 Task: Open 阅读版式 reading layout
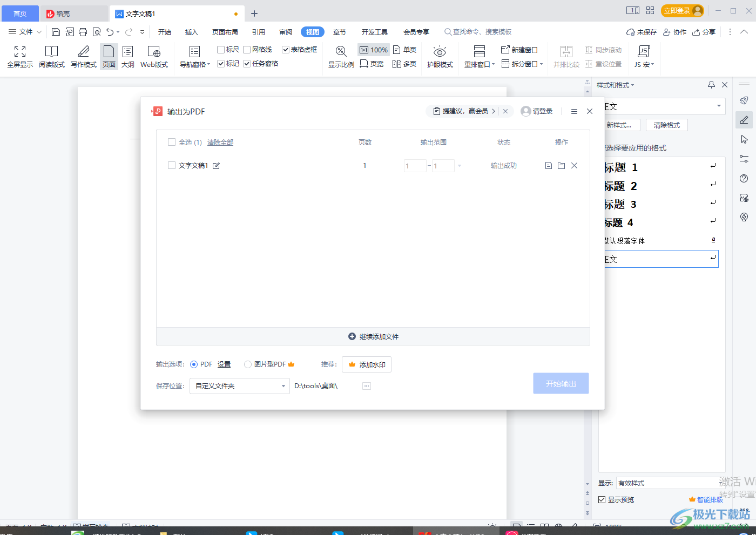click(52, 57)
